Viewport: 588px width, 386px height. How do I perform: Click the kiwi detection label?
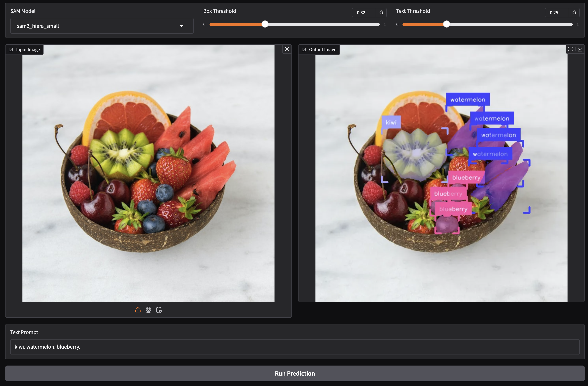[391, 122]
